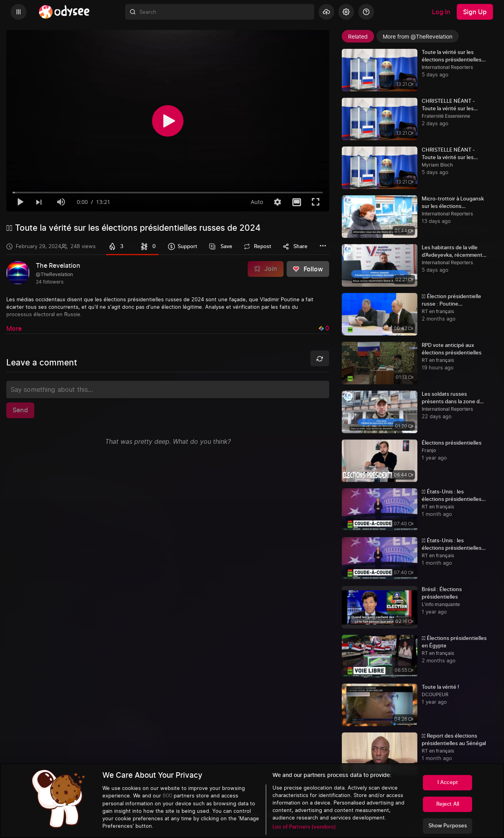The height and width of the screenshot is (838, 504).
Task: Click the Sign Up button
Action: pos(475,12)
